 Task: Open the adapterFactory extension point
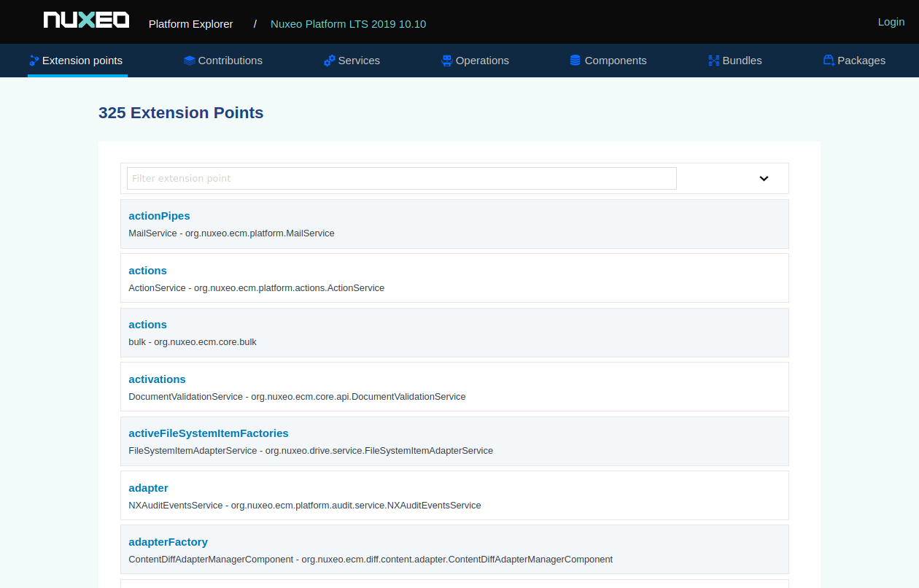pos(168,542)
